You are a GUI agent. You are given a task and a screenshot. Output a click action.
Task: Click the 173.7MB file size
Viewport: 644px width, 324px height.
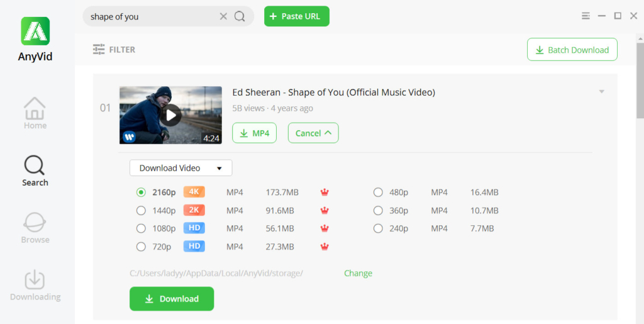pyautogui.click(x=282, y=192)
